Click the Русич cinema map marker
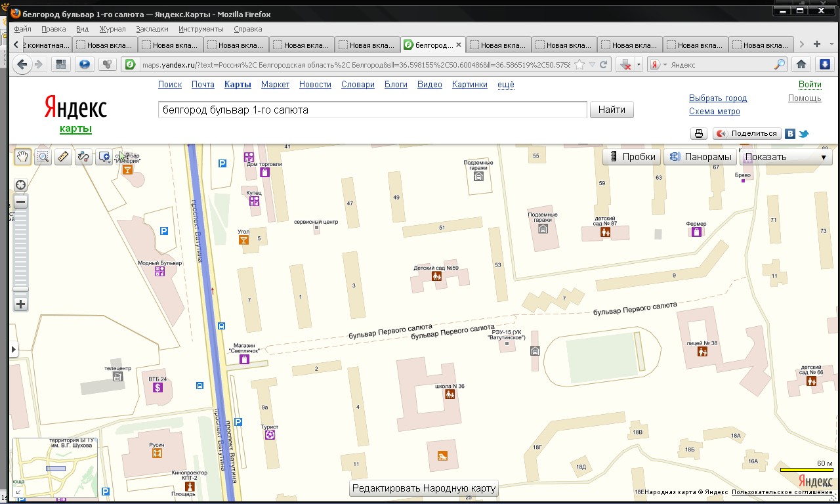The height and width of the screenshot is (504, 840). pos(157,453)
